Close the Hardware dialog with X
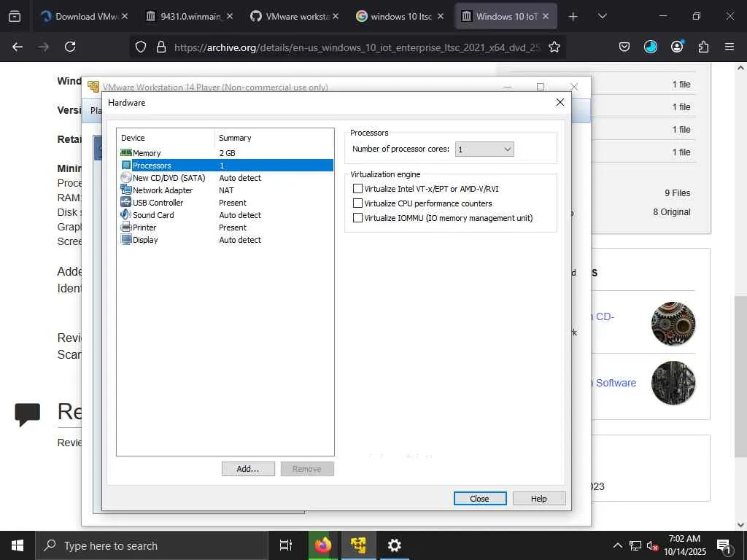Image resolution: width=747 pixels, height=560 pixels. point(560,102)
